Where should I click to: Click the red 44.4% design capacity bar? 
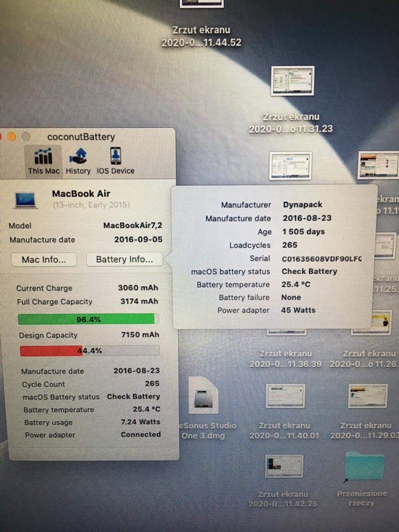[x=89, y=351]
